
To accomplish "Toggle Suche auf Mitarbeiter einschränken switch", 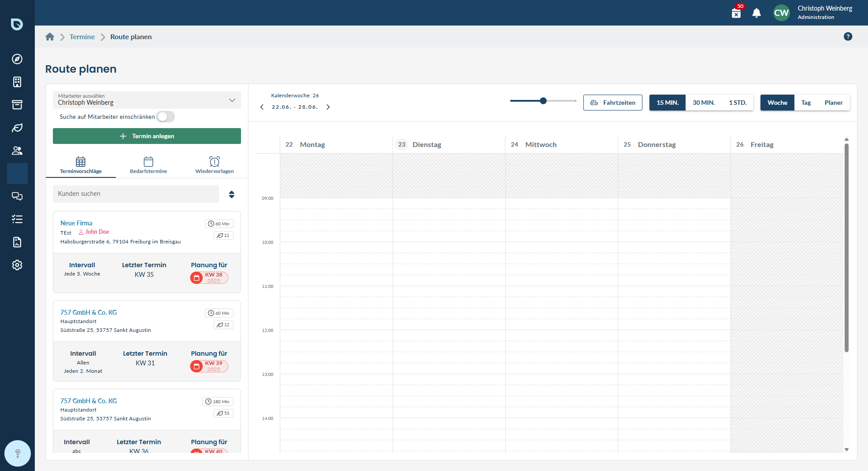I will tap(166, 117).
